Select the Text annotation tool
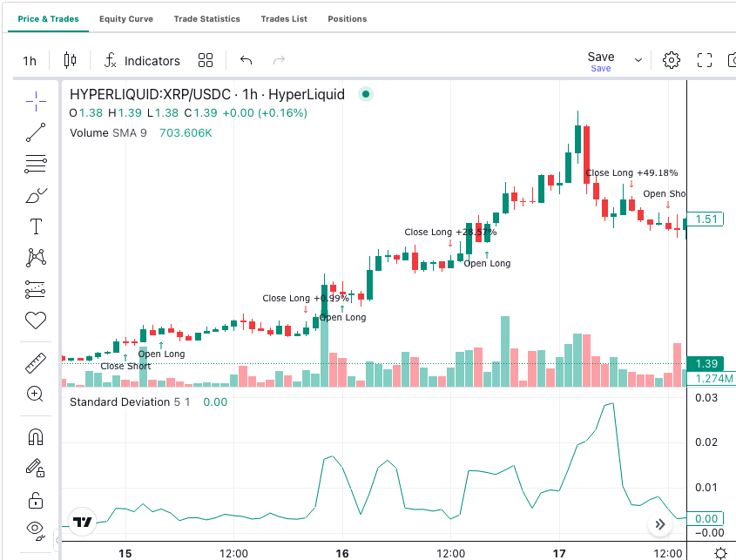This screenshot has height=560, width=736. pyautogui.click(x=36, y=226)
